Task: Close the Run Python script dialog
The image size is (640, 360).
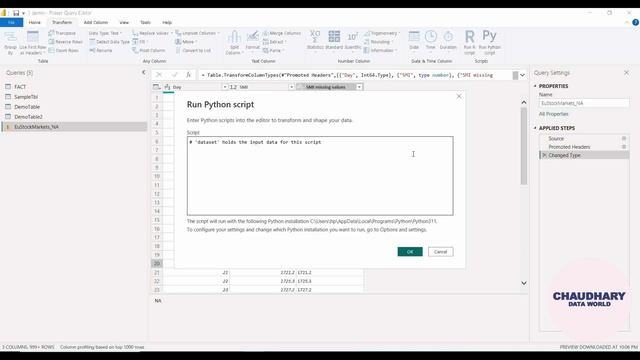Action: (x=459, y=96)
